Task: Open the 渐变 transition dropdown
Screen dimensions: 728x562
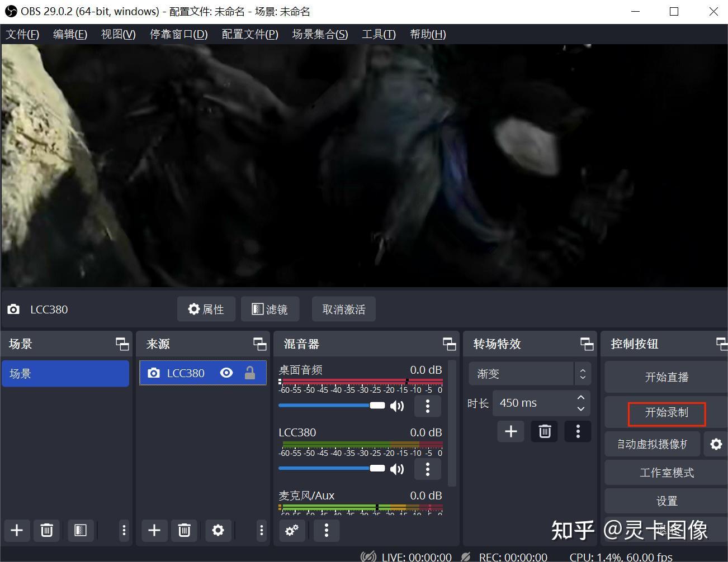Action: tap(521, 373)
